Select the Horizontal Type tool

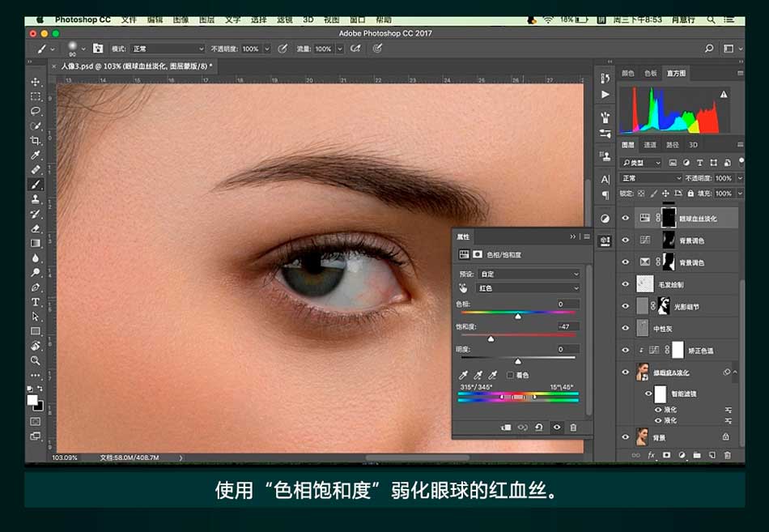point(36,301)
